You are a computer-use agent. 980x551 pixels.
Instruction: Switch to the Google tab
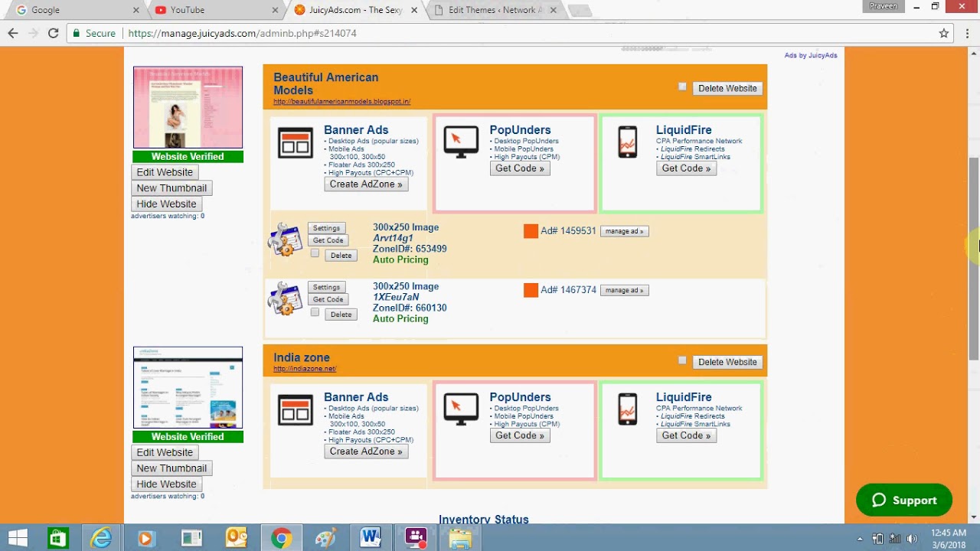pos(75,10)
